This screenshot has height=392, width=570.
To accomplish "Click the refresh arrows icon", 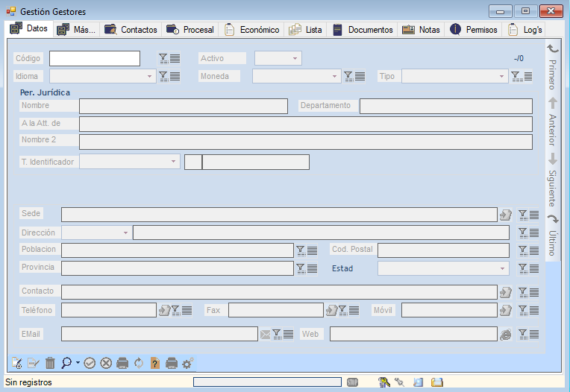I will (139, 363).
